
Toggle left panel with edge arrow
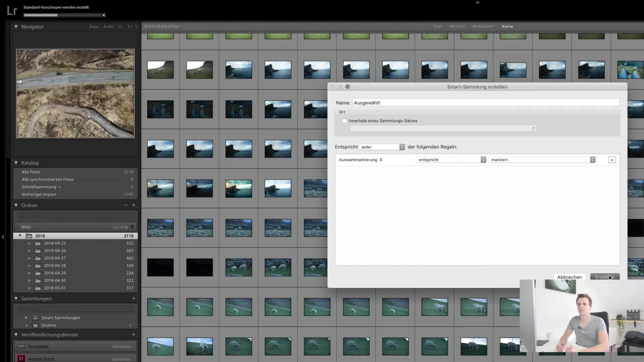click(3, 237)
